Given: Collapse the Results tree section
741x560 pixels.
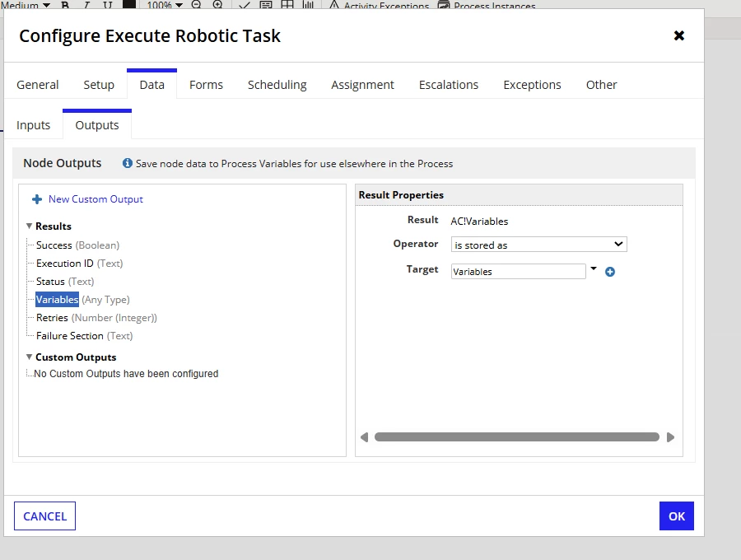Looking at the screenshot, I should (x=30, y=226).
